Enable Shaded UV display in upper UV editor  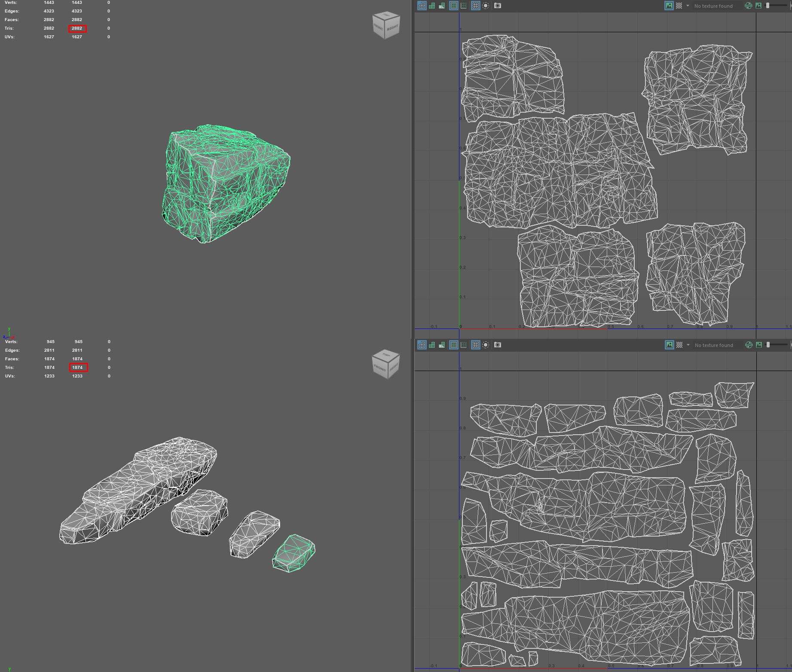click(x=432, y=6)
